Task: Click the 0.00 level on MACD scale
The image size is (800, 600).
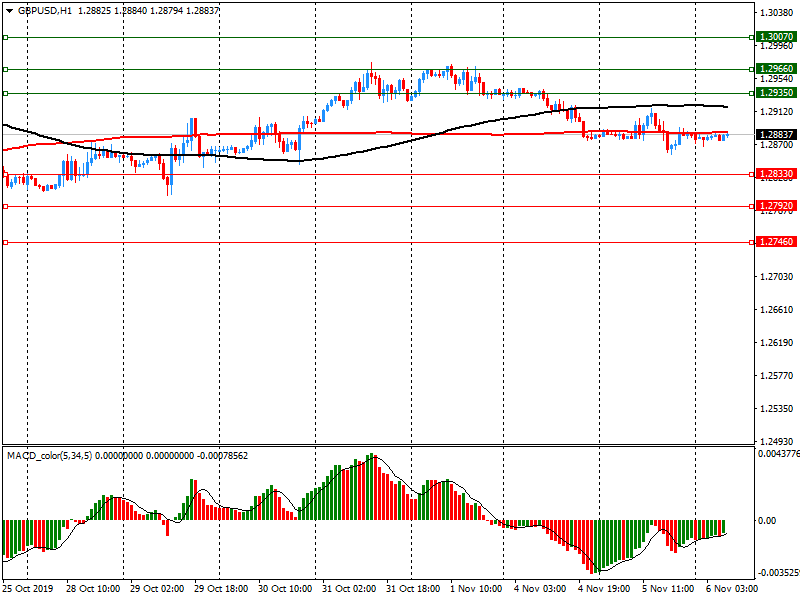Action: pos(768,521)
